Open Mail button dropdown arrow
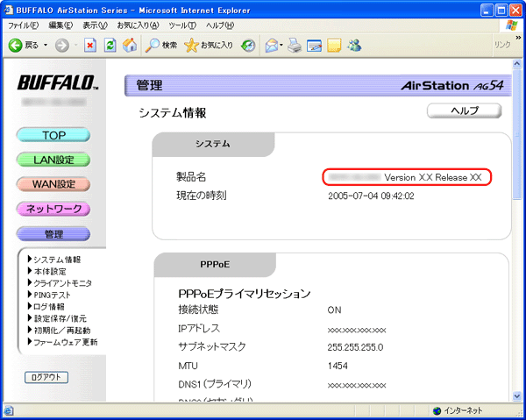526x420 pixels. click(281, 45)
